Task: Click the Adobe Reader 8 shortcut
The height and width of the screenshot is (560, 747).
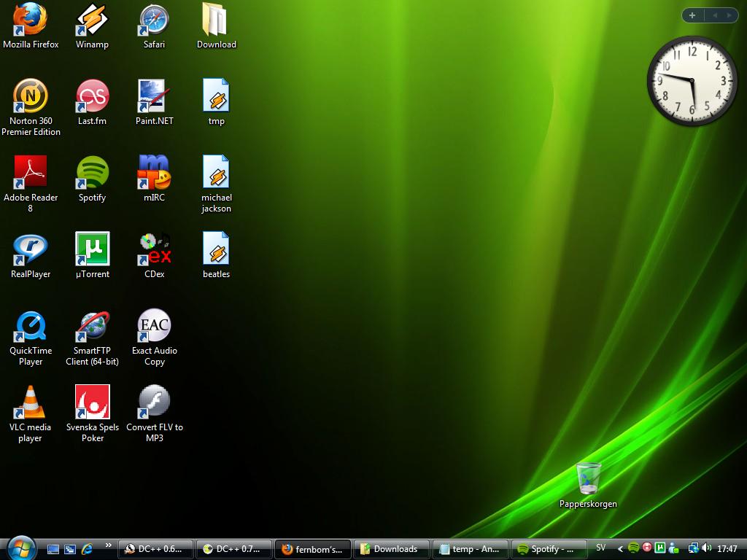Action: pyautogui.click(x=31, y=184)
